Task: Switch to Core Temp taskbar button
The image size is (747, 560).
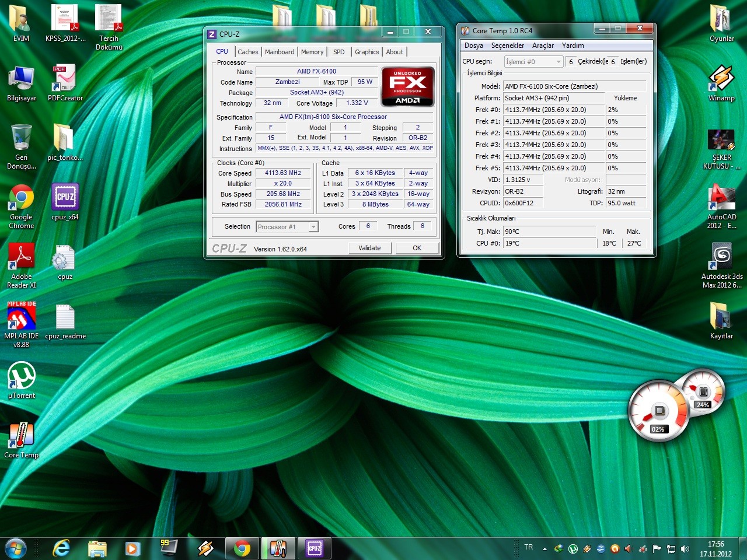Action: pos(278,548)
